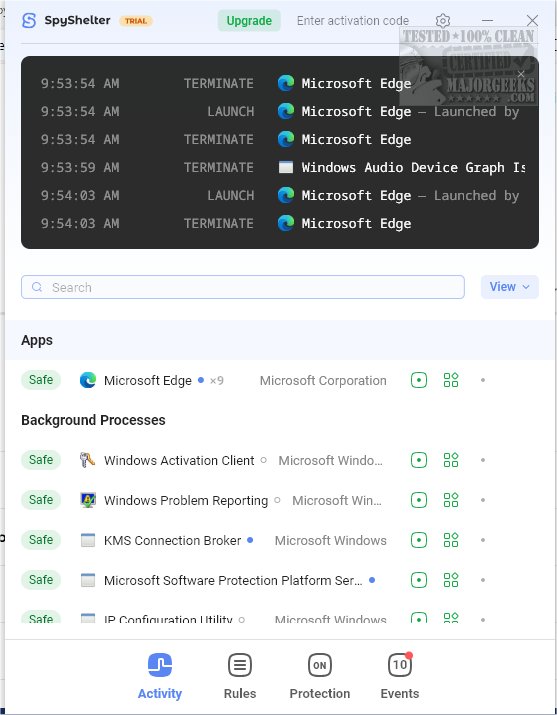This screenshot has height=715, width=557.
Task: Click grid icon for KMS Connection Broker
Action: [x=451, y=540]
